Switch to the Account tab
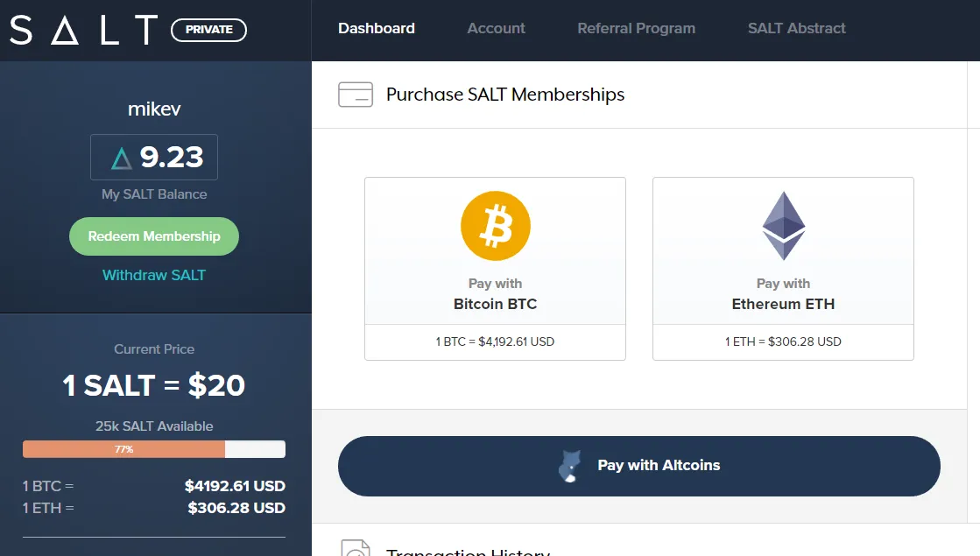The image size is (980, 556). (496, 28)
